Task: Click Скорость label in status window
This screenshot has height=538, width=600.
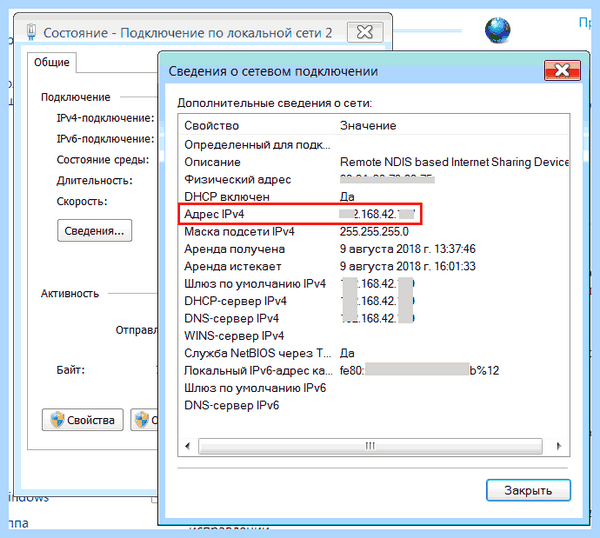Action: pos(82,201)
